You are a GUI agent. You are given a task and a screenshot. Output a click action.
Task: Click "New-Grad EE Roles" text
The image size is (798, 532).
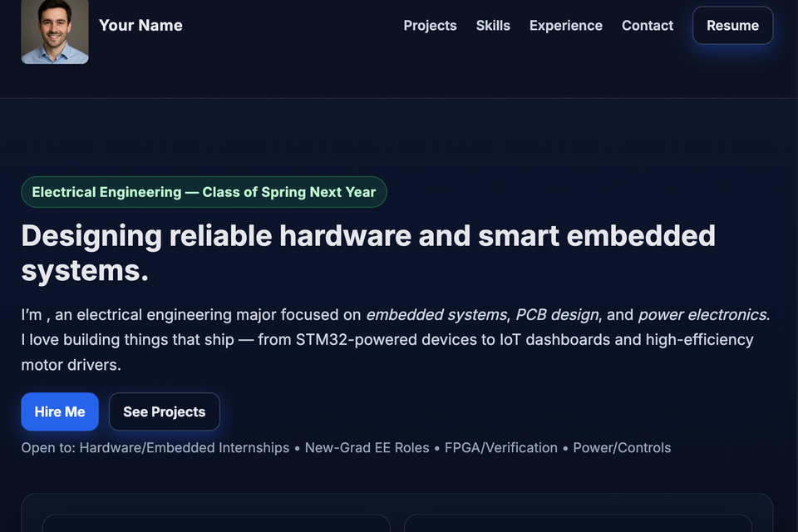coord(367,448)
